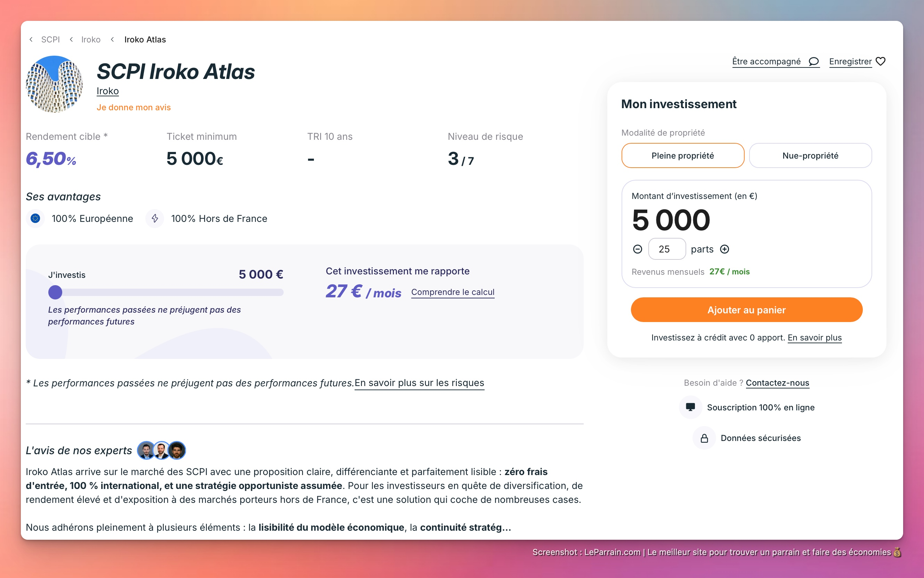Navigate to Iroko breadcrumb level
The width and height of the screenshot is (924, 578).
pyautogui.click(x=91, y=39)
